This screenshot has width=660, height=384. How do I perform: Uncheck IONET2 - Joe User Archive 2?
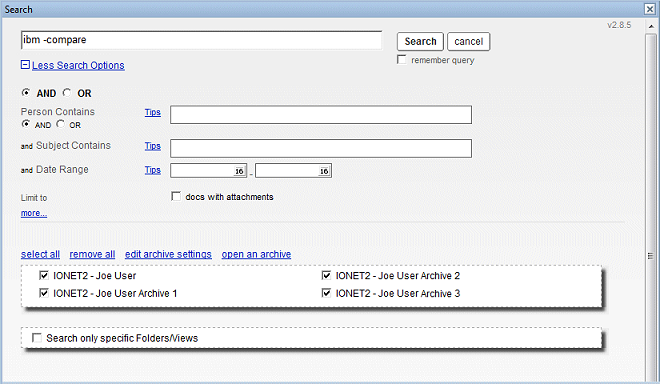pyautogui.click(x=326, y=275)
